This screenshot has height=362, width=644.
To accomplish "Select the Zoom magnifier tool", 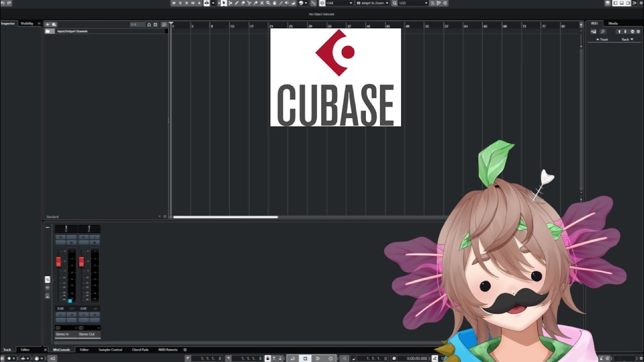I will 268,3.
